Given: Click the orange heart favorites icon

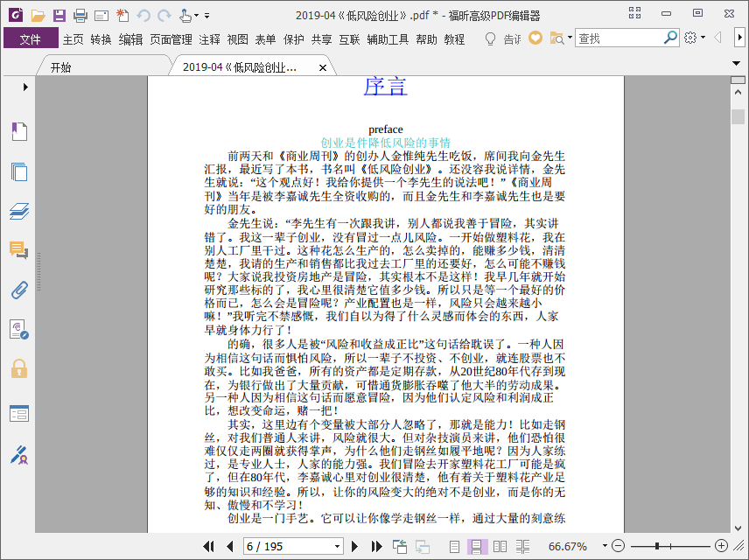Looking at the screenshot, I should [535, 38].
